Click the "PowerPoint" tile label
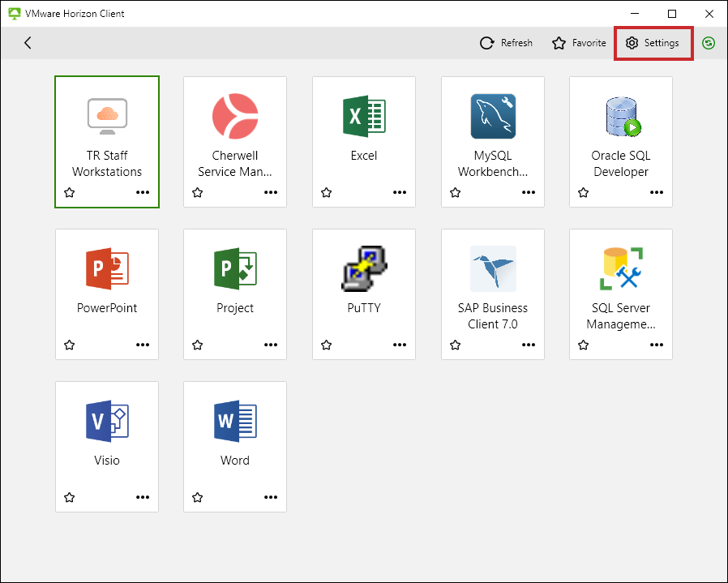Screen dimensions: 728x583 coord(107,308)
